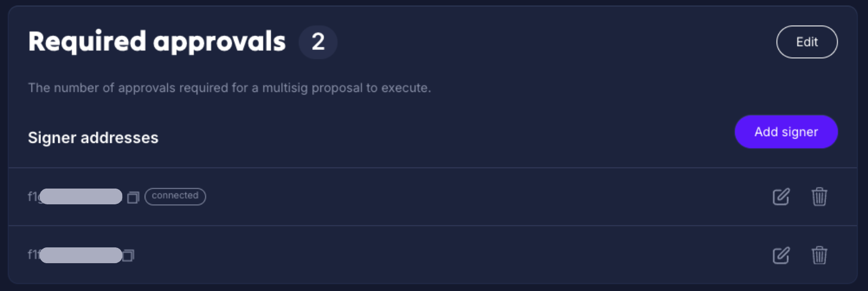Copy the connected signer's address
Image resolution: width=868 pixels, height=291 pixels.
coord(133,198)
